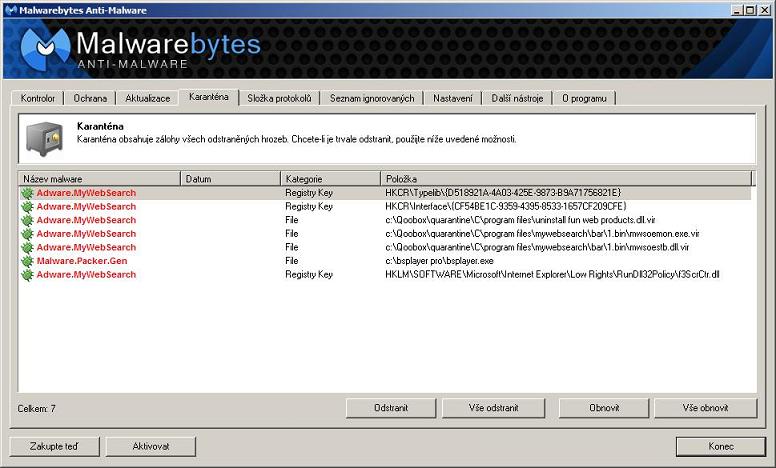The height and width of the screenshot is (468, 776).
Task: Click bug icon of first Adware.MyWebSearch row
Action: coord(27,193)
